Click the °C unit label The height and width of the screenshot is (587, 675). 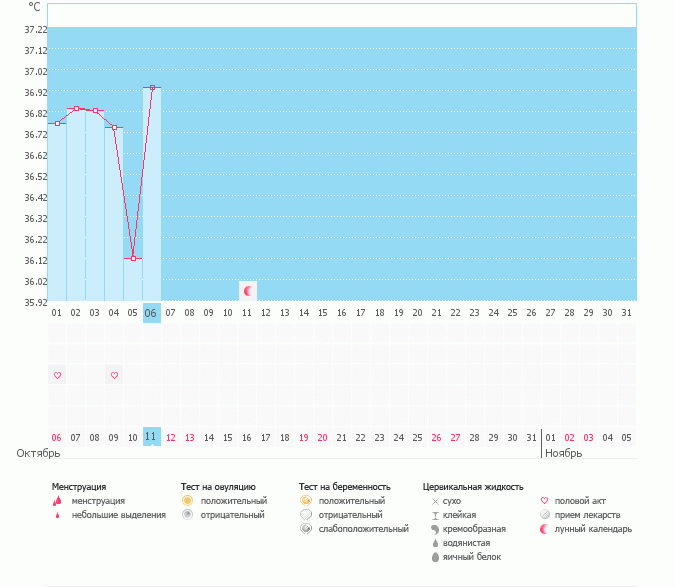[x=34, y=7]
